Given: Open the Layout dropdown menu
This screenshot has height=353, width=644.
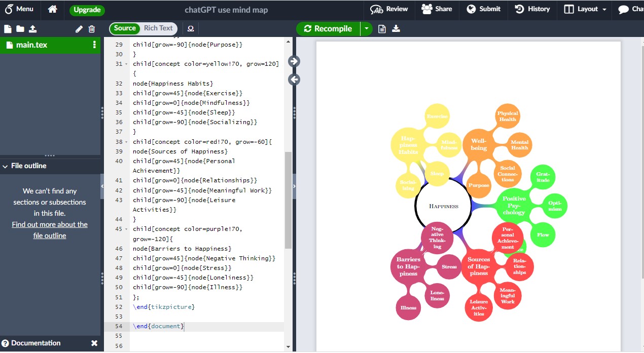Looking at the screenshot, I should tap(584, 10).
